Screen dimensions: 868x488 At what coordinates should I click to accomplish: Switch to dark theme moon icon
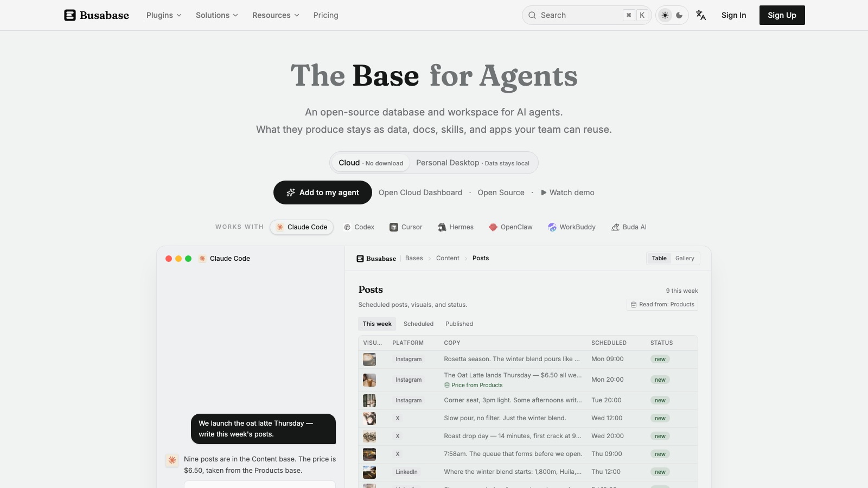point(679,15)
